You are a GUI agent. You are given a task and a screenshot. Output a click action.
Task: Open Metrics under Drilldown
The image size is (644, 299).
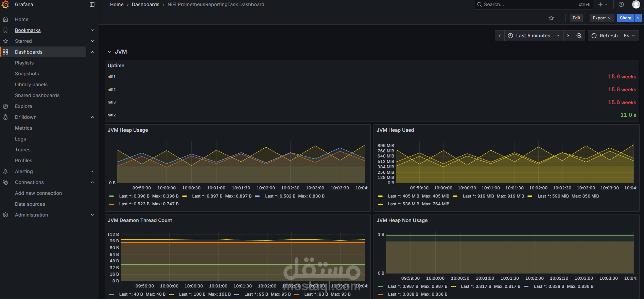[23, 128]
